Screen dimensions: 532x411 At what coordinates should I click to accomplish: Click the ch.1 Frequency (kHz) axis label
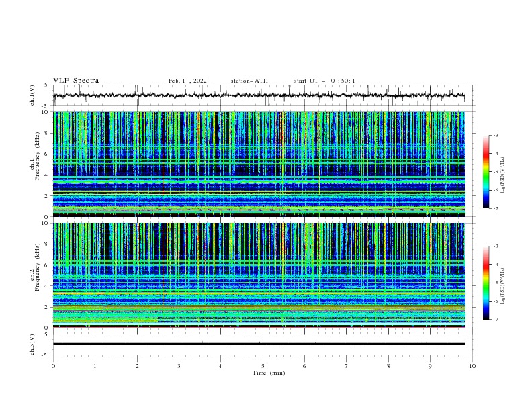click(35, 156)
